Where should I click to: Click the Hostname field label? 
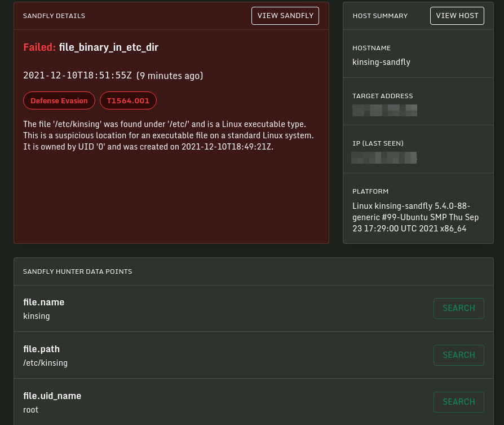[x=372, y=48]
